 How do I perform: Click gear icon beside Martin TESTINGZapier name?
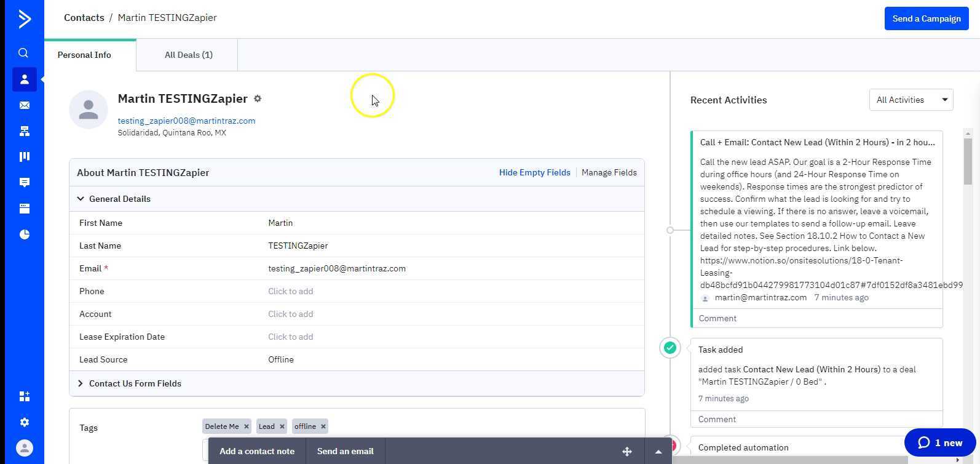point(258,98)
